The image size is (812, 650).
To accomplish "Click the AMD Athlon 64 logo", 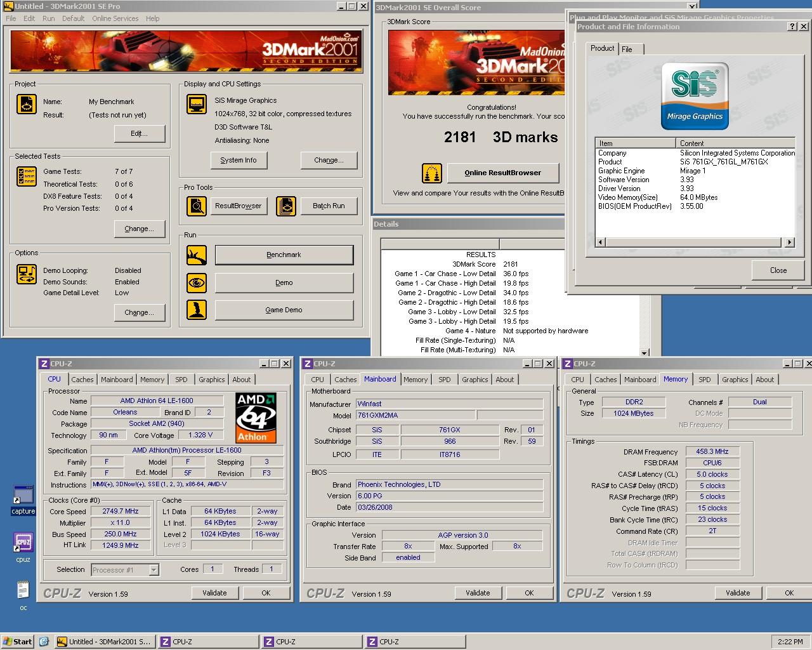I will [x=255, y=418].
